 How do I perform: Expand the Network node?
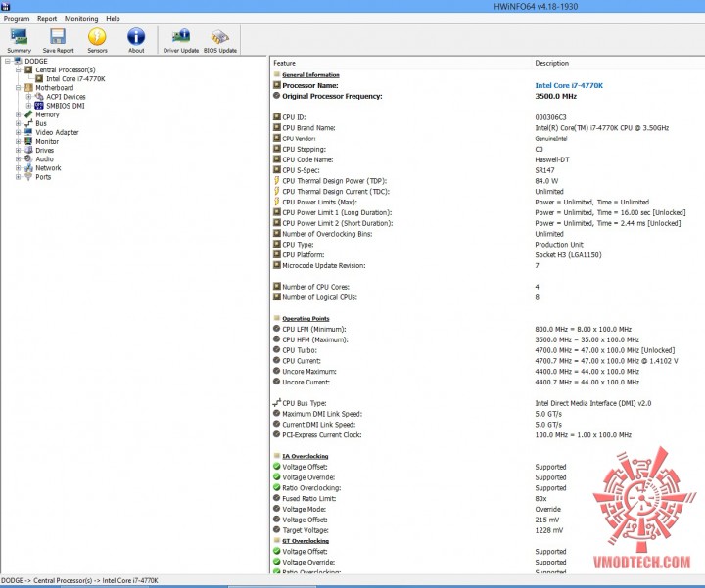pyautogui.click(x=18, y=168)
